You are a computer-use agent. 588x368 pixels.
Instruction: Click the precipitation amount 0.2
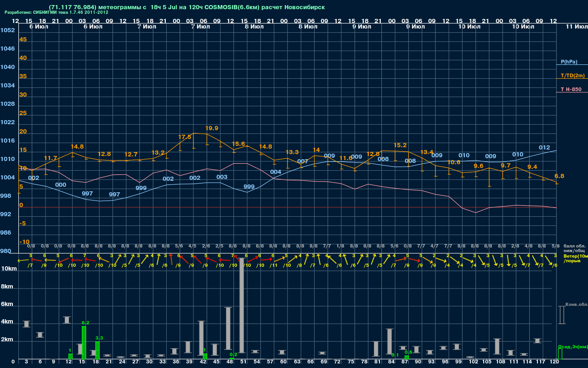tap(233, 355)
